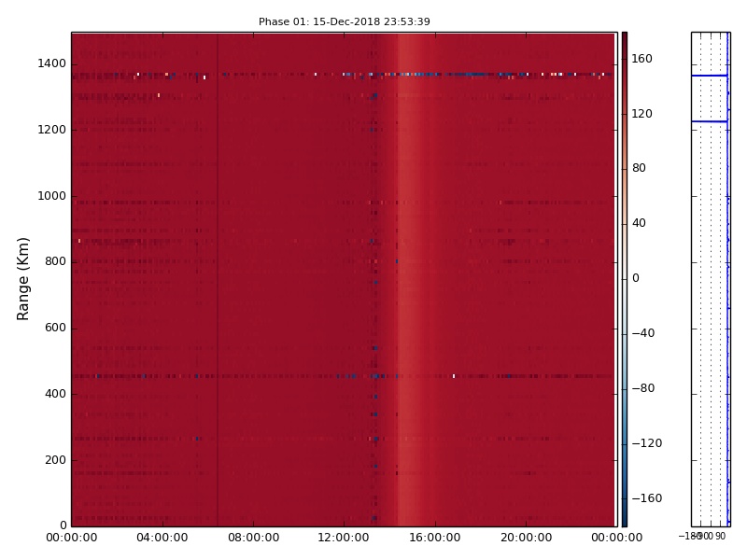Click the 12:00:00 time axis tick label
Viewport: 747px width, 560px height.
pos(344,538)
